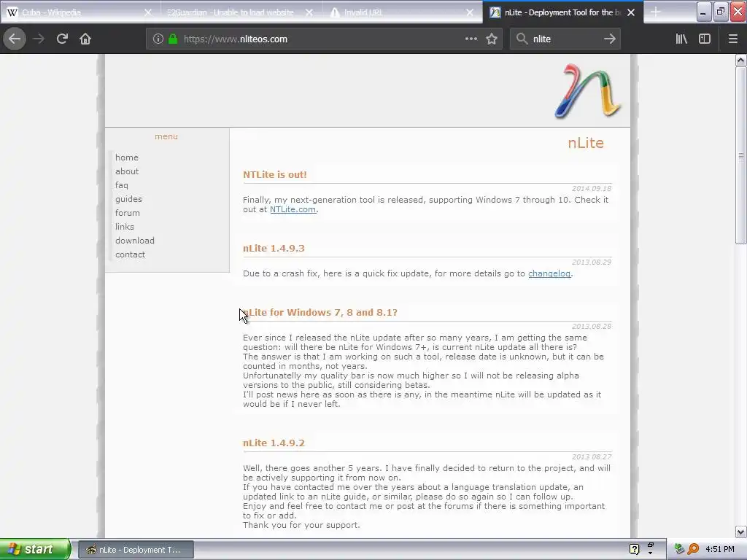Screen dimensions: 747x560
Task: Open the Firefox hamburger menu
Action: (733, 39)
